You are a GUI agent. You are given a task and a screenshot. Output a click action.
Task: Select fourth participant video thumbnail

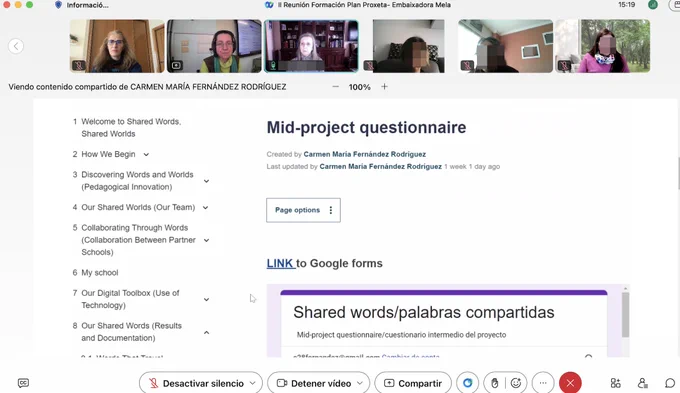pyautogui.click(x=409, y=46)
